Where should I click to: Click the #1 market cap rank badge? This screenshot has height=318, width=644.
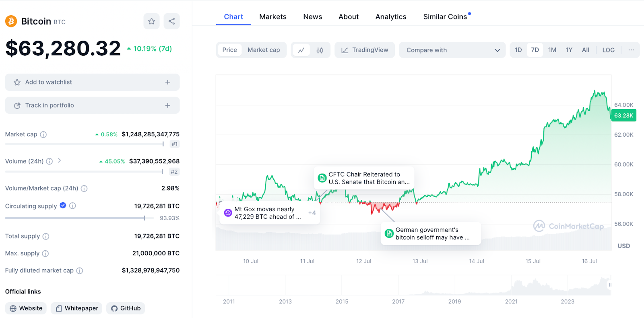(175, 144)
